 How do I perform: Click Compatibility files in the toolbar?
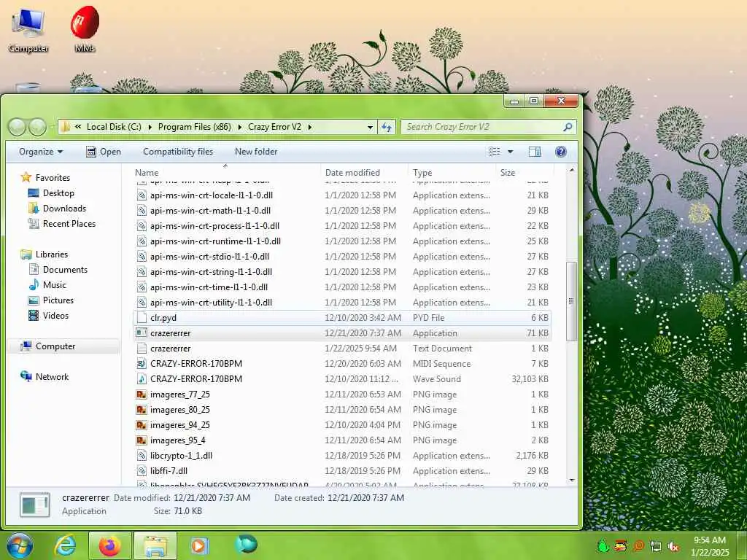(178, 152)
